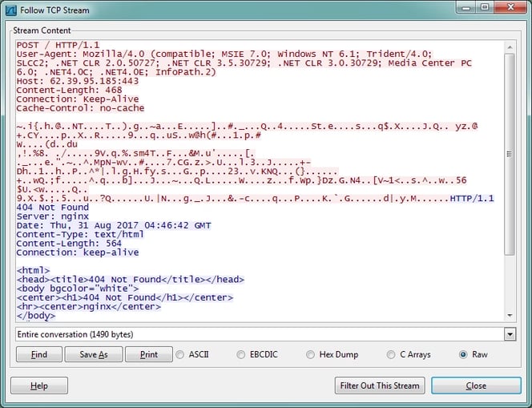
Task: Click Filter Out This Stream
Action: pos(379,386)
